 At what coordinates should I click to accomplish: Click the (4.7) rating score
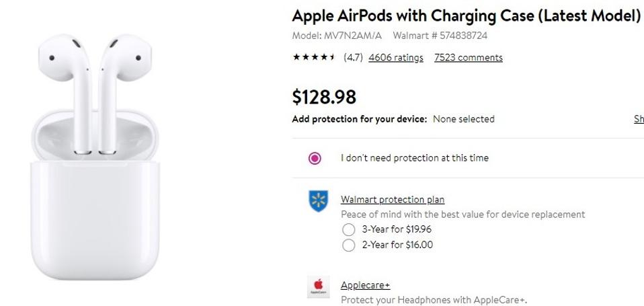[x=353, y=58]
